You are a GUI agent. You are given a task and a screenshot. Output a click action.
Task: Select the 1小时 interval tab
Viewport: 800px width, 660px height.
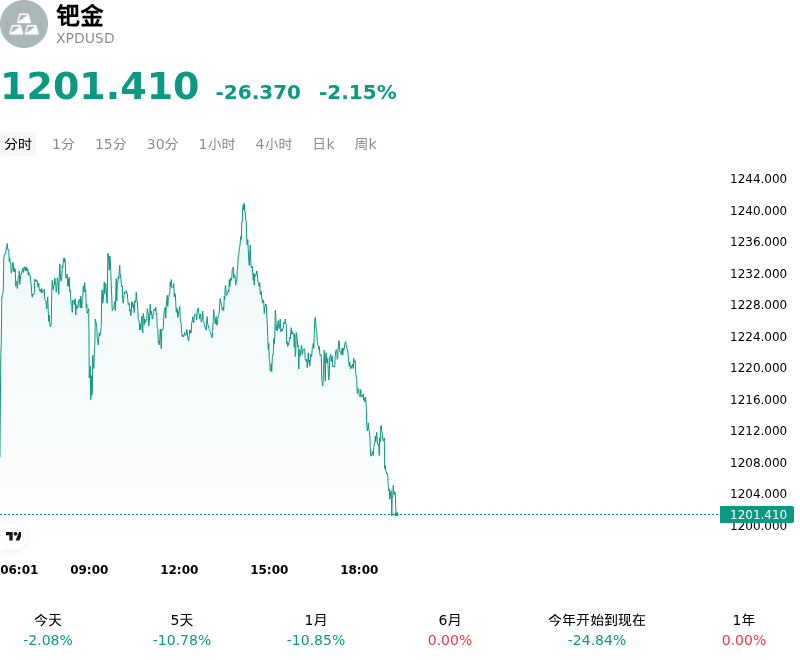coord(217,144)
